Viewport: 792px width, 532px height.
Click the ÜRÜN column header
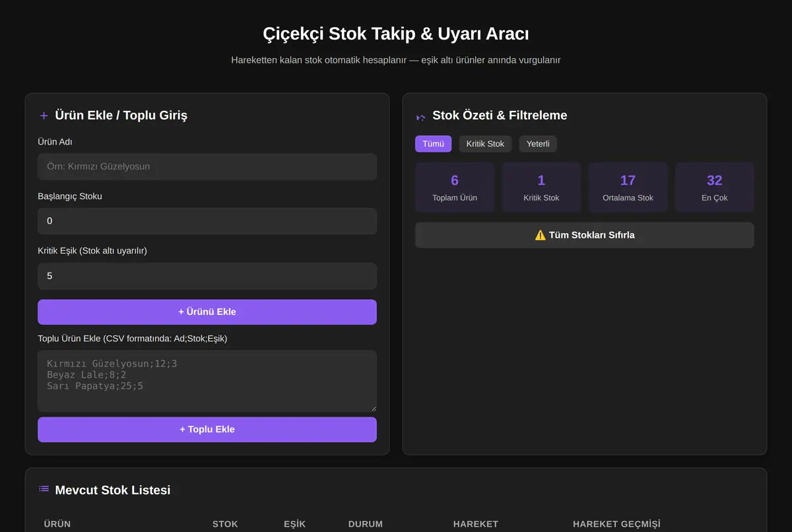pos(57,524)
